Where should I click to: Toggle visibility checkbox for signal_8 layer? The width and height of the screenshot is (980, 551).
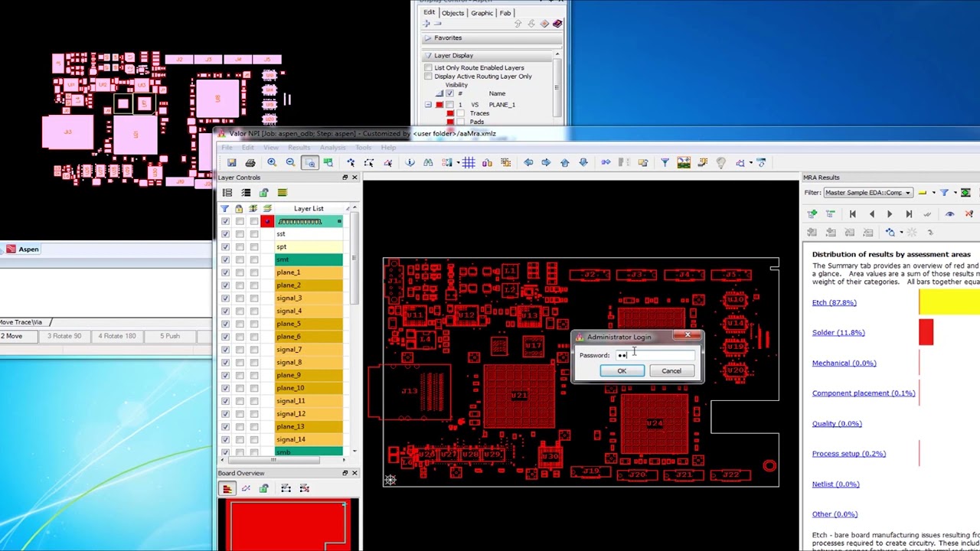(225, 363)
